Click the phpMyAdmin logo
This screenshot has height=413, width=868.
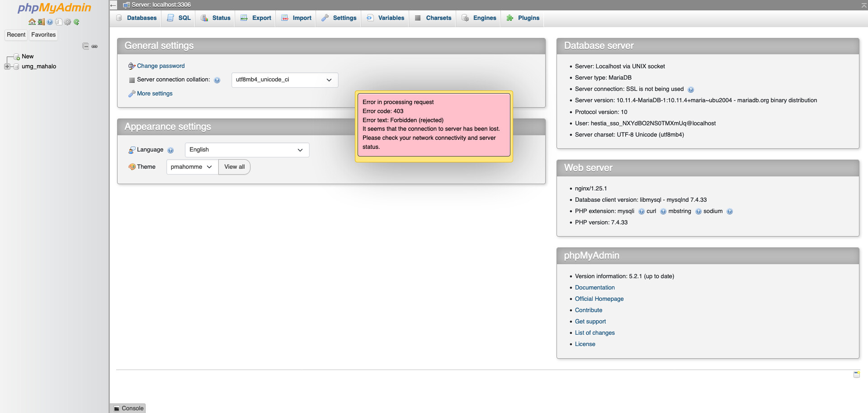click(54, 8)
